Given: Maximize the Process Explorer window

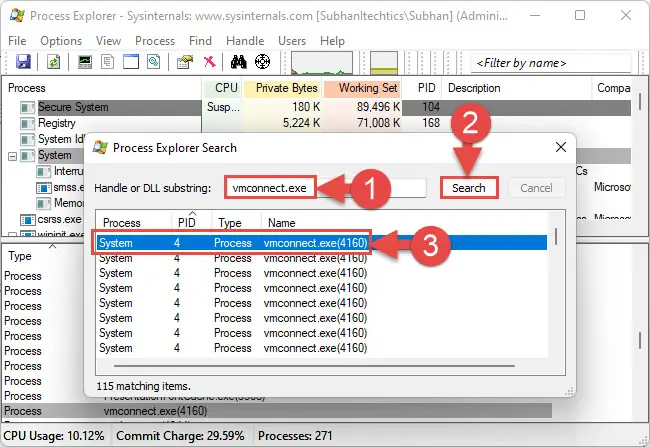Looking at the screenshot, I should coord(580,15).
